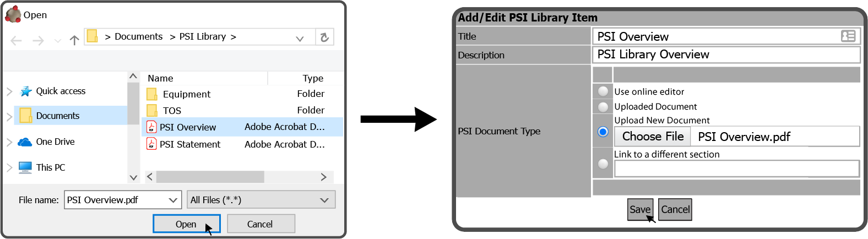Expand the address bar path dropdown
The image size is (868, 239).
click(x=300, y=38)
